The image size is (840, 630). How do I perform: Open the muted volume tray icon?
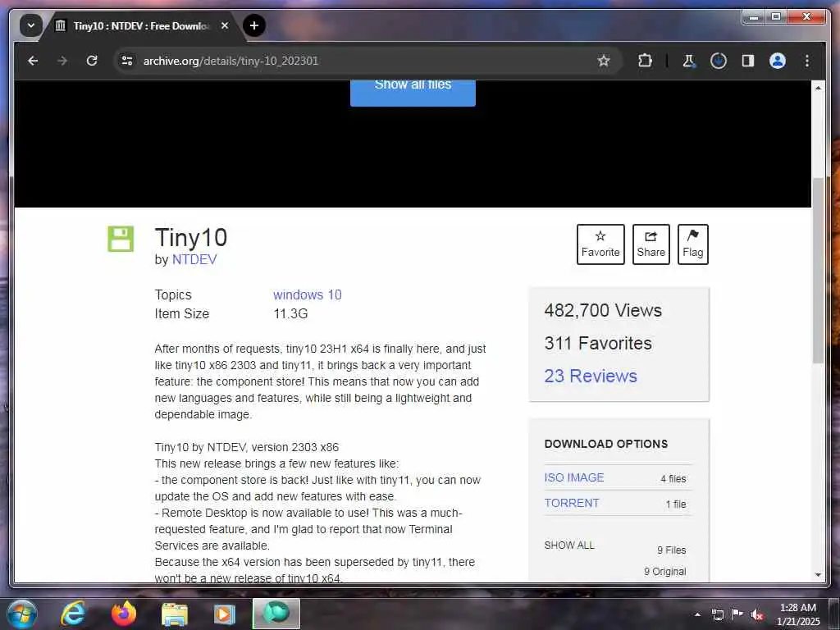click(757, 614)
